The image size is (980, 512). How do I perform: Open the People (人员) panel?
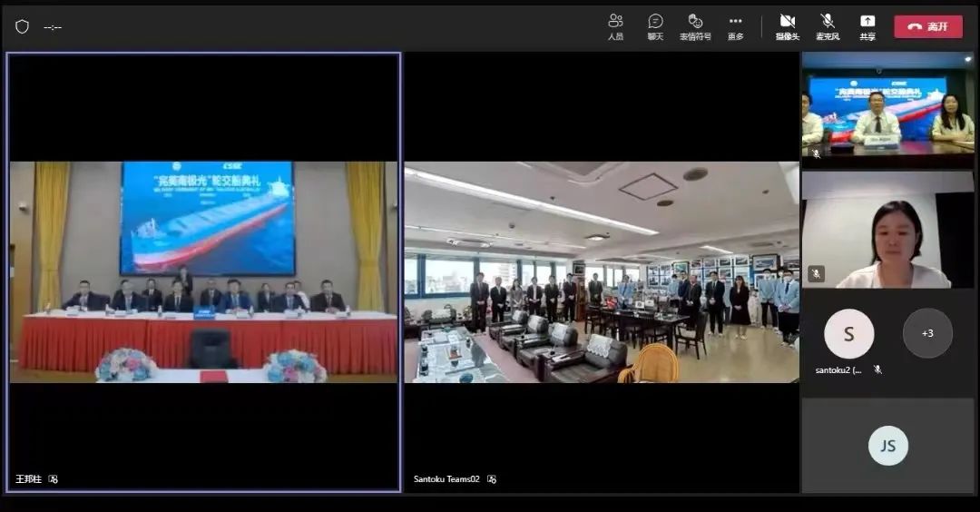click(615, 25)
